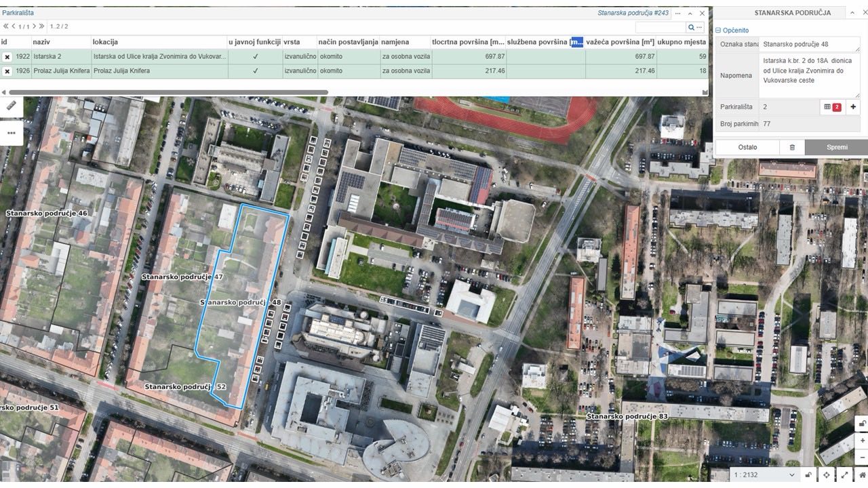868x488 pixels.
Task: Zoom in on the map
Action: [862, 441]
